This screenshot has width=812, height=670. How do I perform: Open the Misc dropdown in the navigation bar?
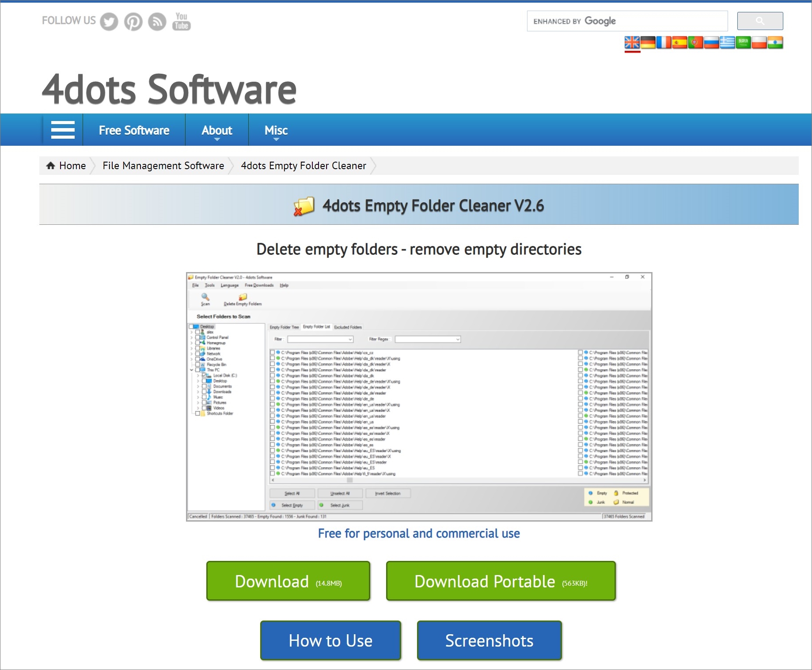(x=276, y=130)
